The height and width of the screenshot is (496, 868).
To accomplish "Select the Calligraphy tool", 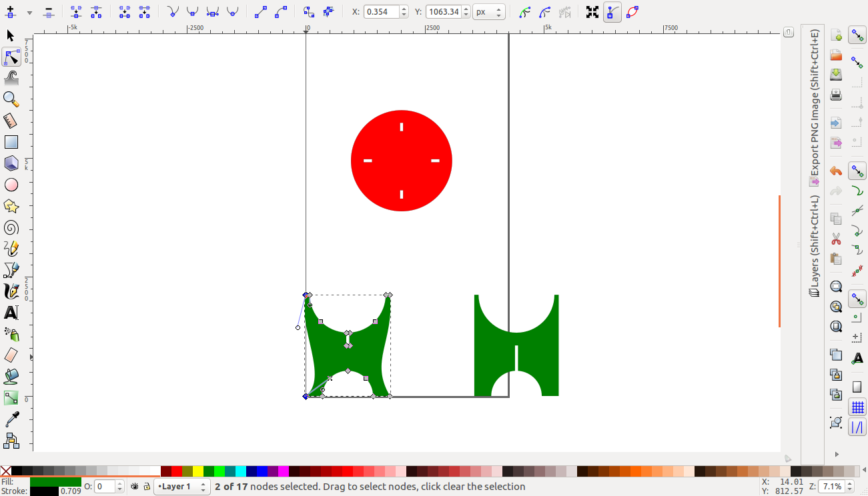I will (11, 291).
